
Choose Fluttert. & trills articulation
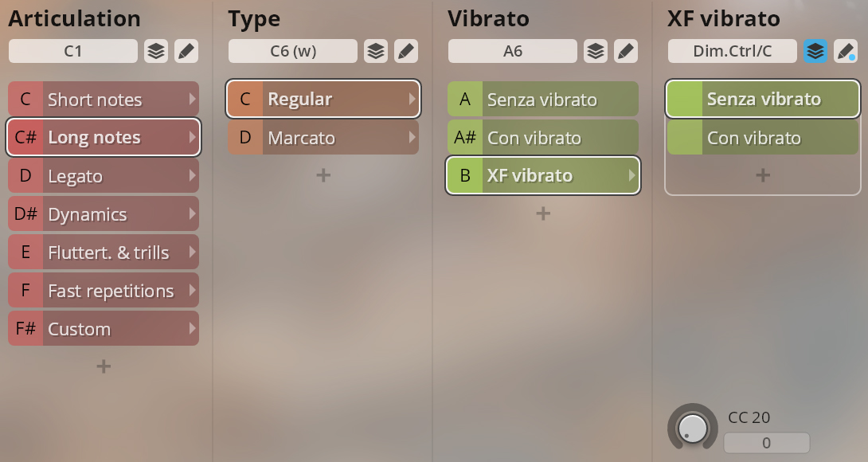pos(104,252)
